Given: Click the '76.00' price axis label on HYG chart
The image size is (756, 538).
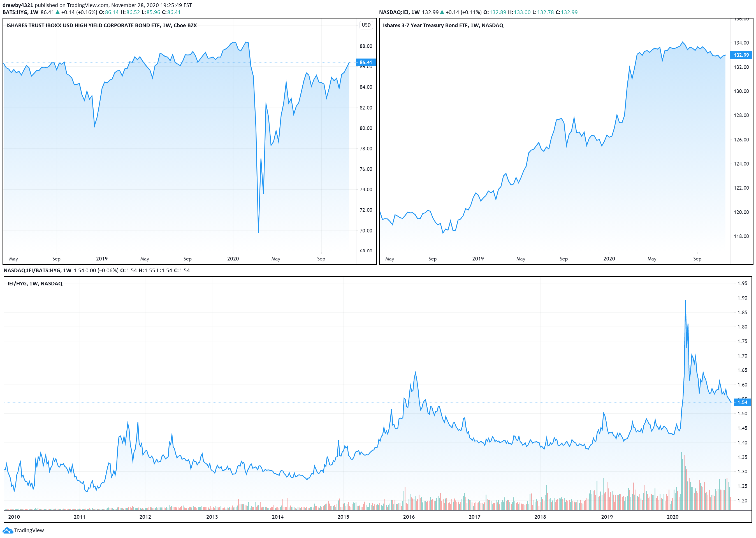Looking at the screenshot, I should click(366, 169).
